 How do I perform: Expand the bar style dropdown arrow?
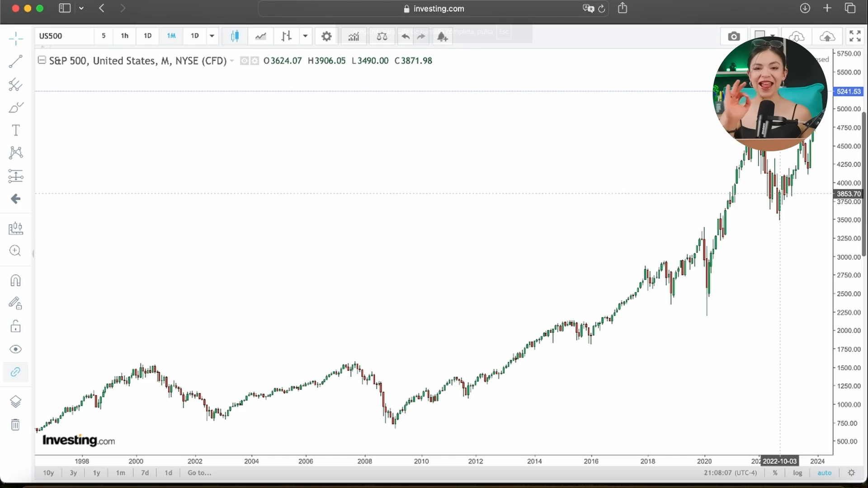click(x=306, y=36)
